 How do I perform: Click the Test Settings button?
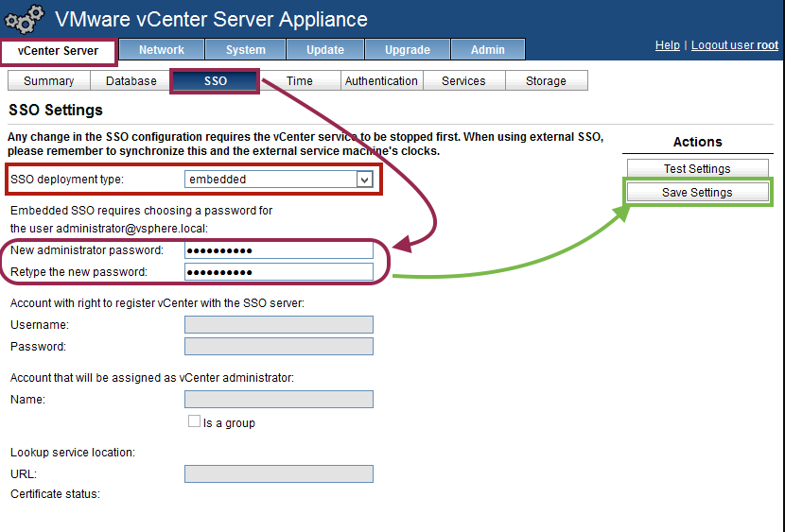tap(697, 169)
